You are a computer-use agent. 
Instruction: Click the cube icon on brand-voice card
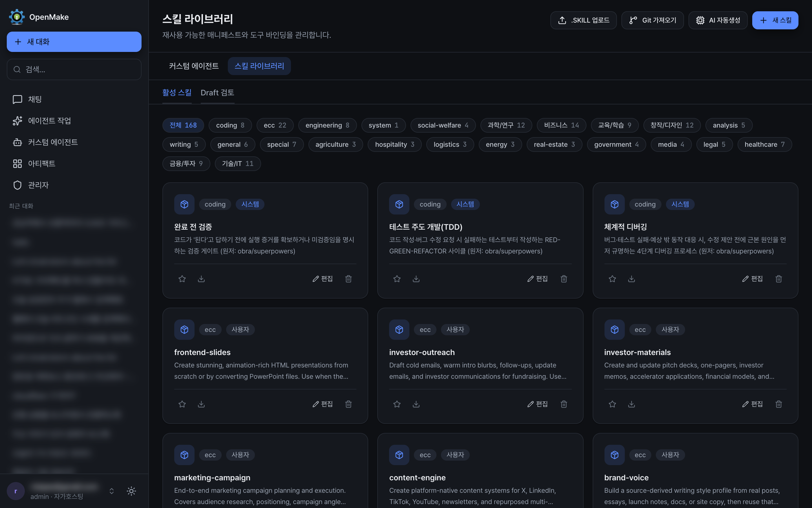click(x=614, y=455)
